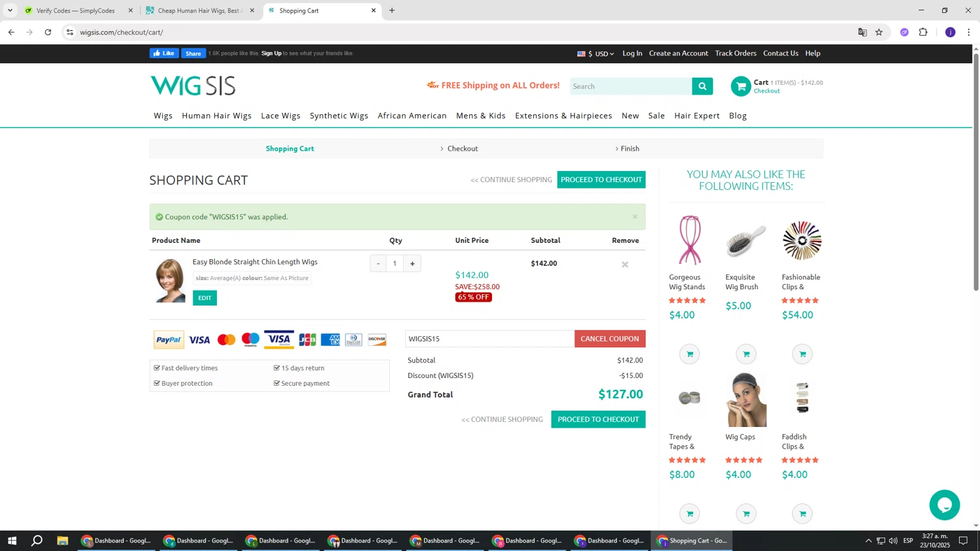
Task: Click Checkout link under Cart
Action: coord(766,91)
